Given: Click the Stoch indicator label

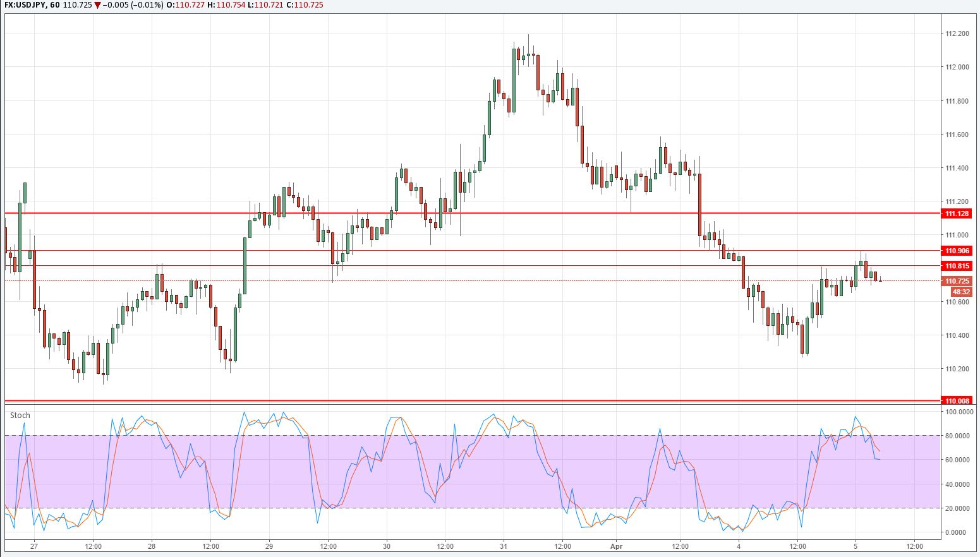Looking at the screenshot, I should pyautogui.click(x=20, y=416).
